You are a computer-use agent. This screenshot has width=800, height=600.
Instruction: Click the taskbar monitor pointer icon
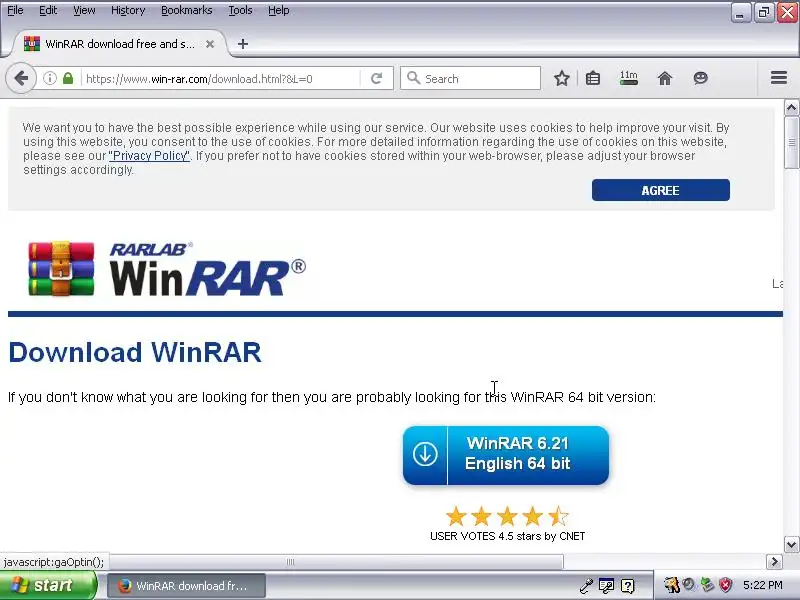click(606, 585)
